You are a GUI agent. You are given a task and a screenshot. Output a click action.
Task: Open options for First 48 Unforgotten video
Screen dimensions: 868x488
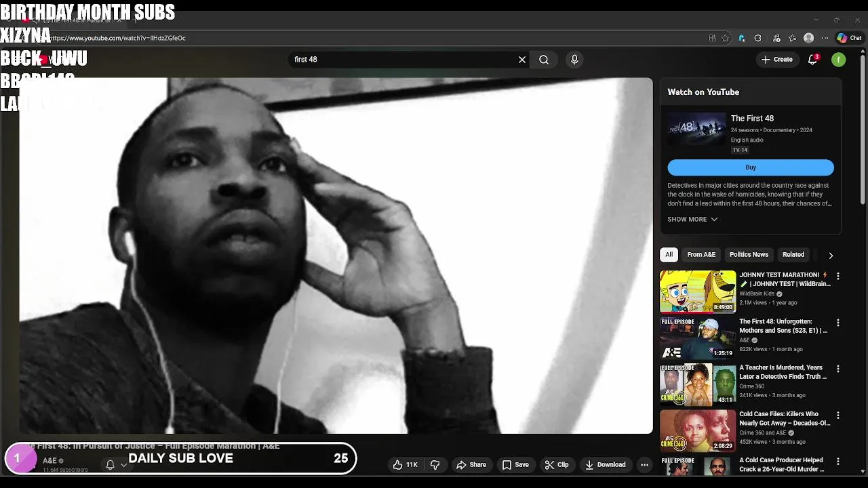click(x=838, y=323)
